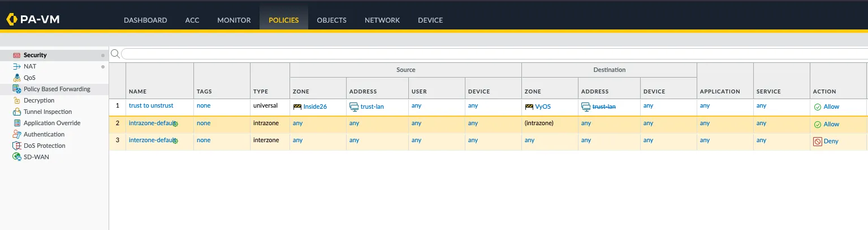This screenshot has height=230, width=868.
Task: Open Authentication policies
Action: tap(44, 134)
